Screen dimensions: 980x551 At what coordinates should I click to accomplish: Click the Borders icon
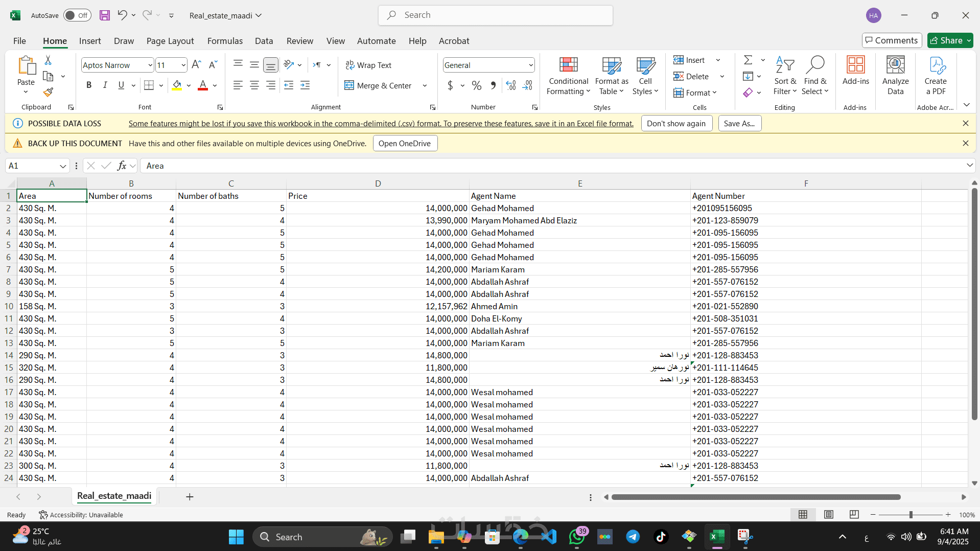pos(149,85)
